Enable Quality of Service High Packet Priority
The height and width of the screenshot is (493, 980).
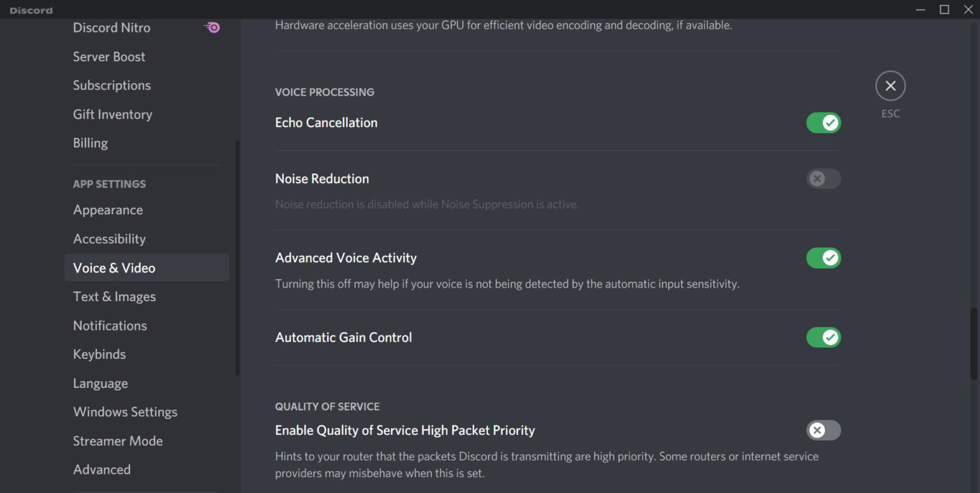(x=823, y=430)
